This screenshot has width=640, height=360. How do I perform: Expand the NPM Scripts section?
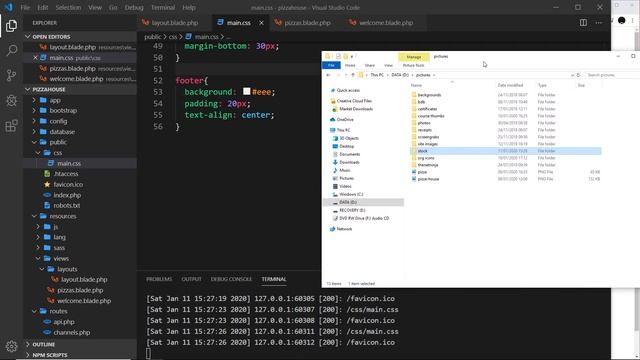[x=28, y=355]
